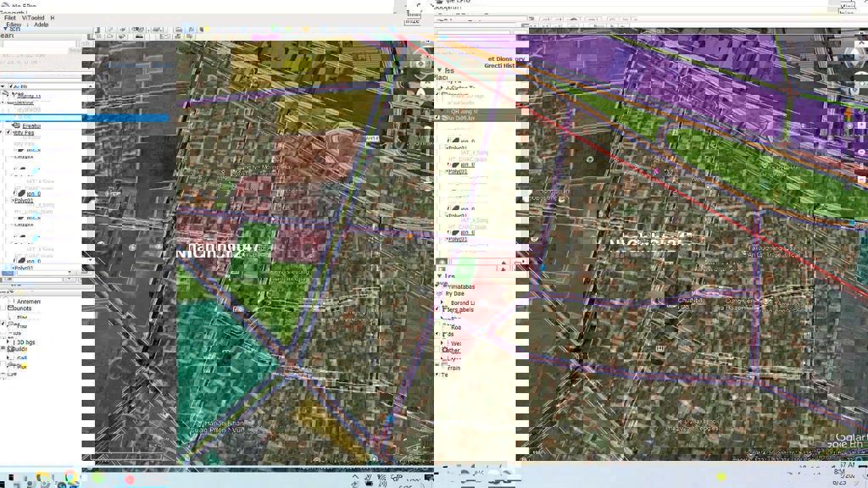Click the search input field
The width and height of the screenshot is (868, 488).
click(38, 44)
